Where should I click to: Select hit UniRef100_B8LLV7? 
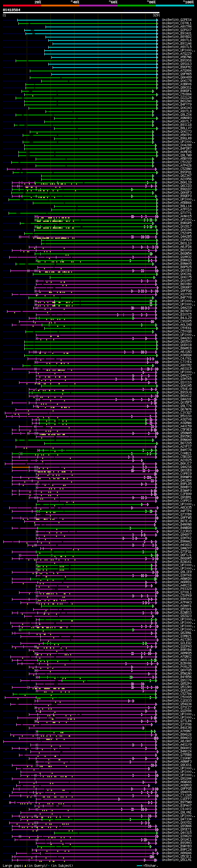[177, 128]
